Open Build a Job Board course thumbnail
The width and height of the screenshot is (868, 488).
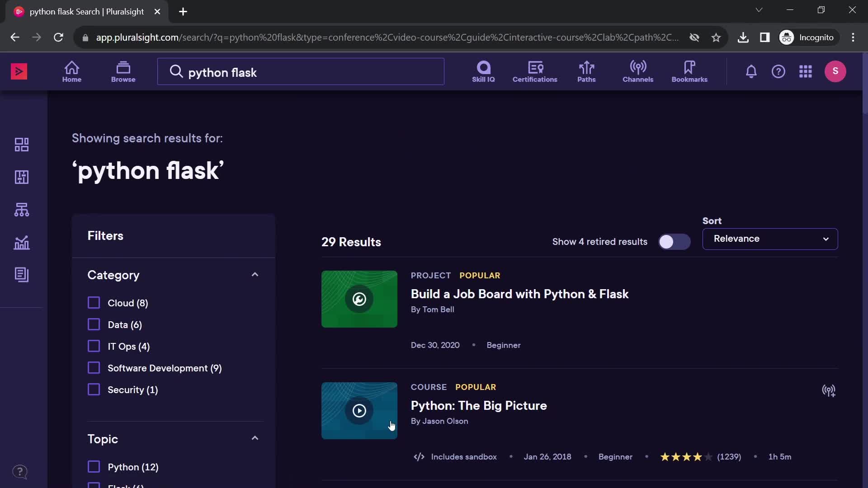click(x=360, y=300)
